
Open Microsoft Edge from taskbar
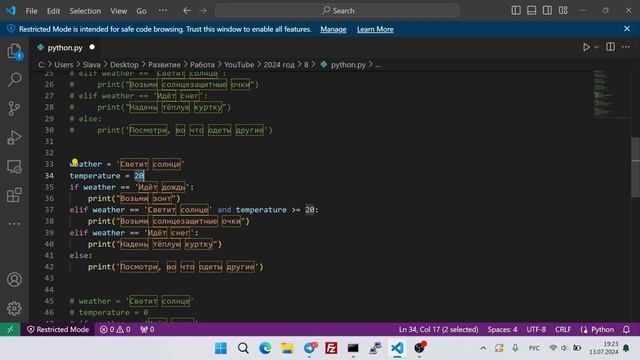coord(265,348)
